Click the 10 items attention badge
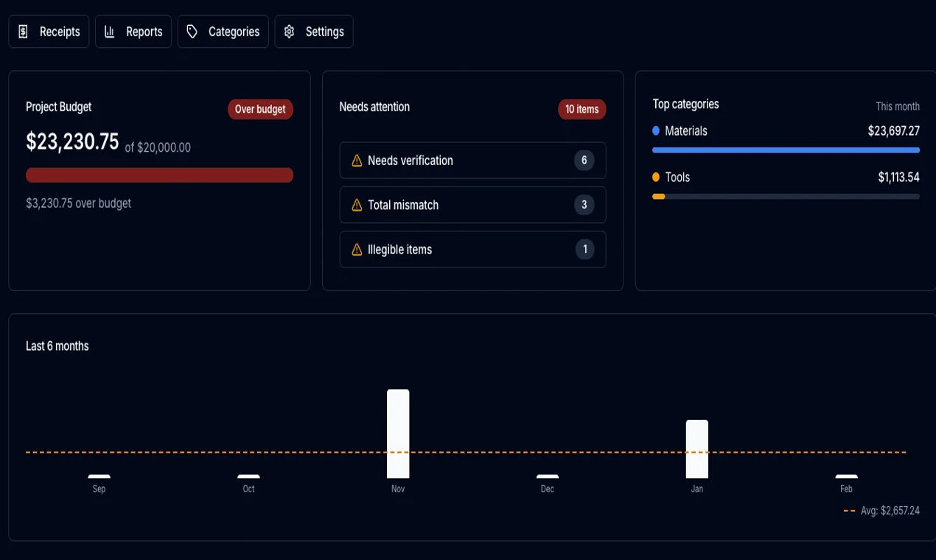Viewport: 936px width, 560px height. point(581,110)
